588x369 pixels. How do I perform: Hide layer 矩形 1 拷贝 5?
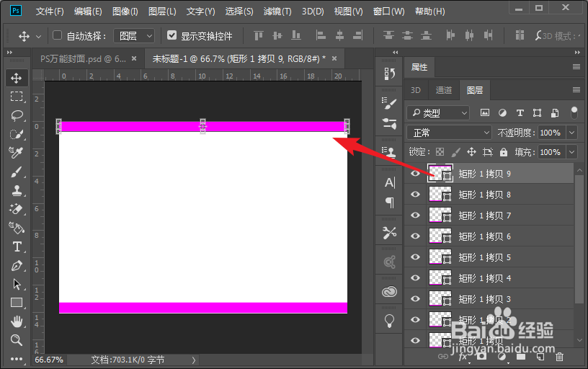(415, 257)
